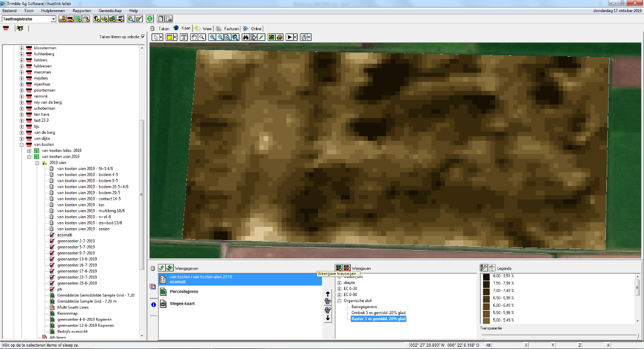Click the blue info icon in lower sidebar
This screenshot has width=644, height=349.
(153, 305)
